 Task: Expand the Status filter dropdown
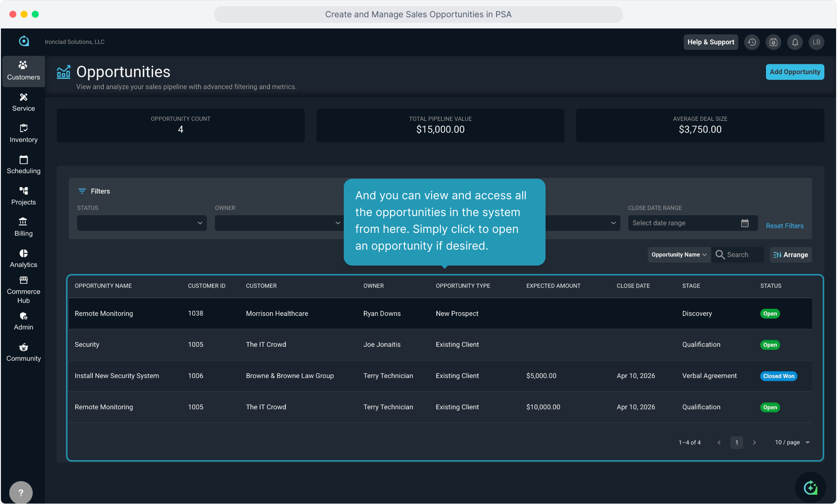pos(142,223)
